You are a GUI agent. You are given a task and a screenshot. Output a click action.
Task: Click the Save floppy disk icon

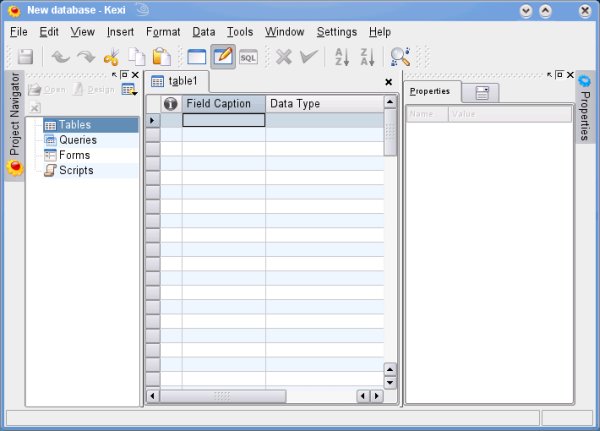coord(26,57)
